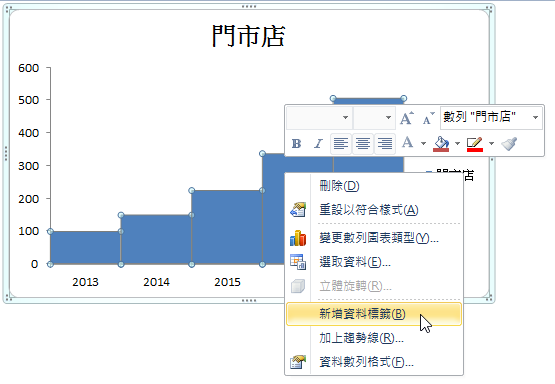Increase font size with grow font icon
This screenshot has width=555, height=384.
coord(407,118)
